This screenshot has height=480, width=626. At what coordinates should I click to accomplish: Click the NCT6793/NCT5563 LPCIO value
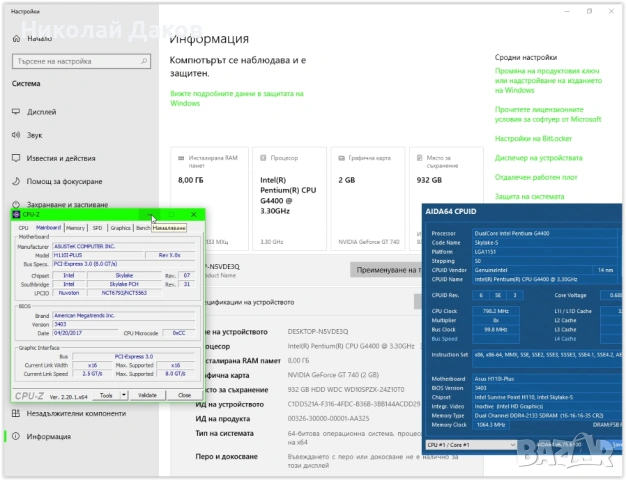pyautogui.click(x=124, y=293)
